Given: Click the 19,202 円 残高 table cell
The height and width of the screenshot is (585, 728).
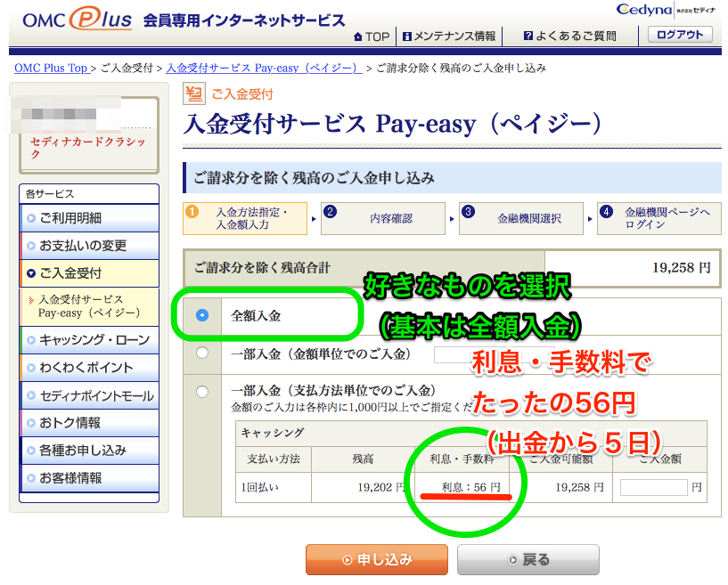Looking at the screenshot, I should point(363,488).
